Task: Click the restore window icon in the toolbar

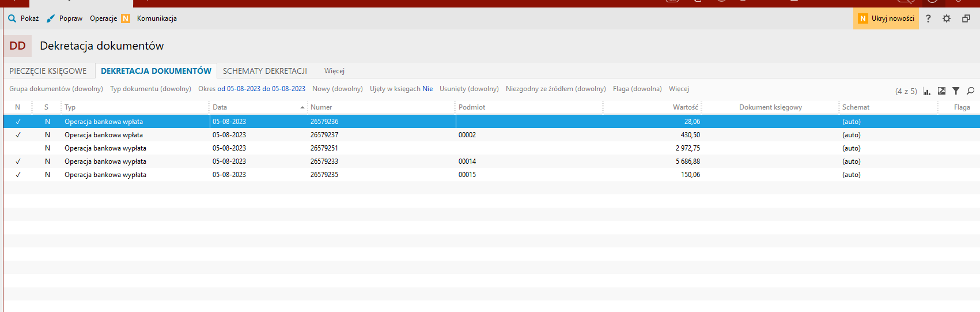Action: [x=966, y=18]
